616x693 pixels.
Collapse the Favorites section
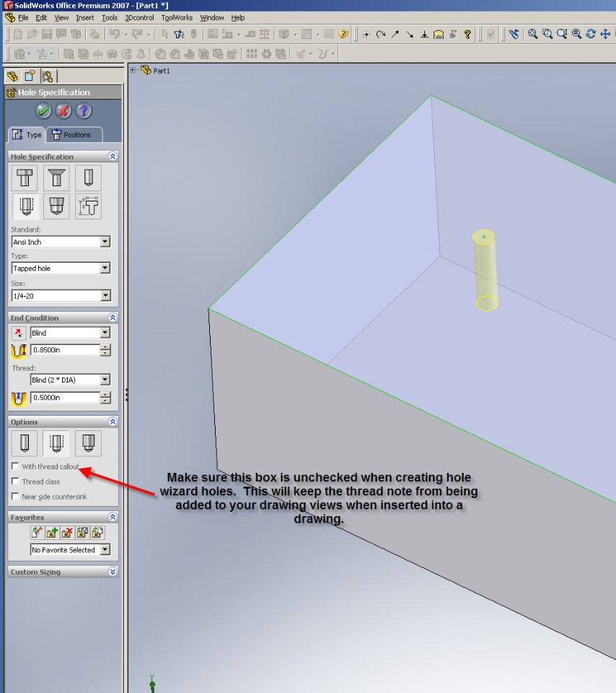113,517
